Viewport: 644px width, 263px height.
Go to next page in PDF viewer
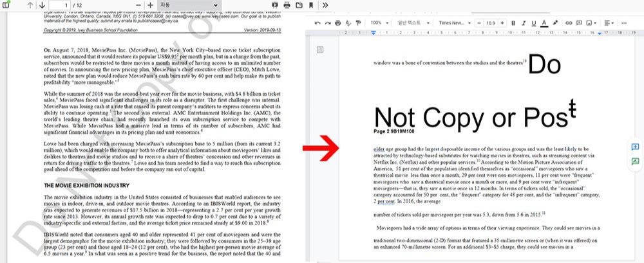(x=42, y=5)
